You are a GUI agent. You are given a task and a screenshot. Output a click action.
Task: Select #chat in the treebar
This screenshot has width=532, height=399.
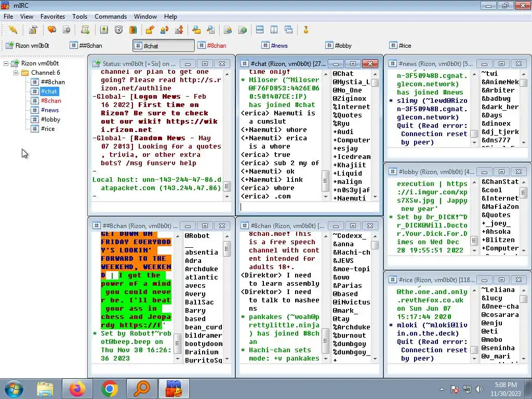(x=49, y=91)
